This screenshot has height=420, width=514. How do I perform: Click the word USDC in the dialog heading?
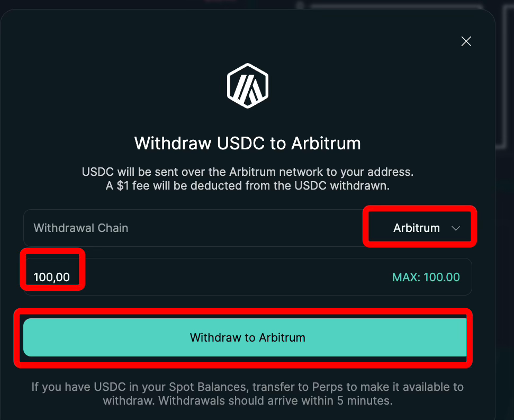[x=239, y=143]
